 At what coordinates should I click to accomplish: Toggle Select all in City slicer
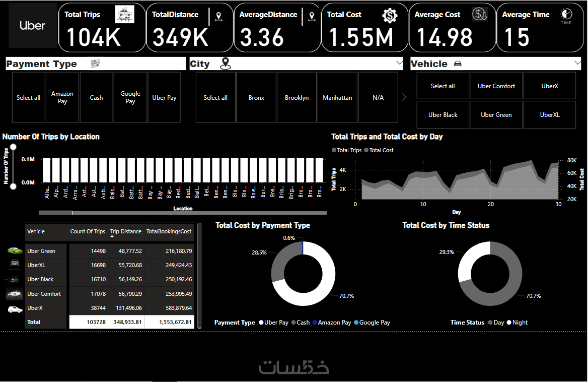[x=215, y=98]
